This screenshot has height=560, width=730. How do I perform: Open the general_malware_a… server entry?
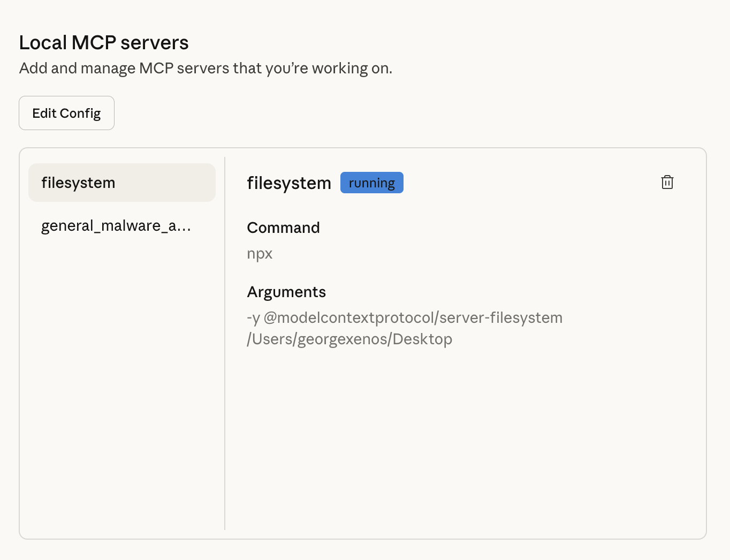click(x=116, y=226)
